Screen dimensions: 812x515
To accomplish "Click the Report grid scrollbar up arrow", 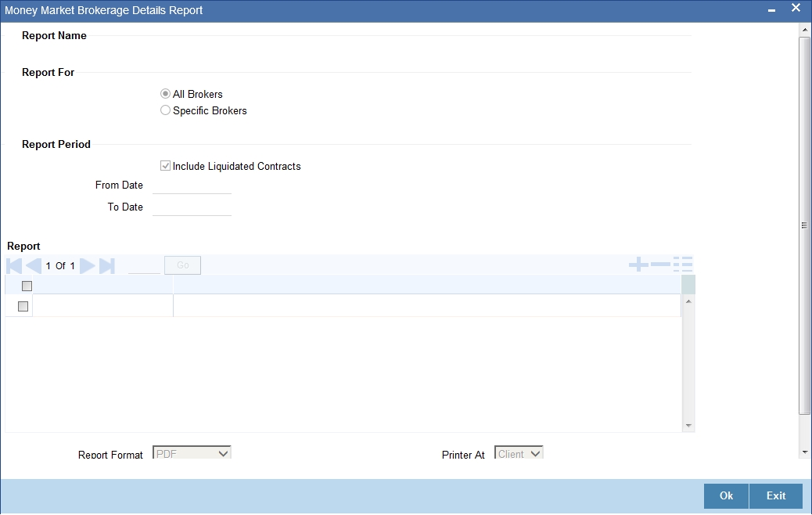I will tap(688, 301).
